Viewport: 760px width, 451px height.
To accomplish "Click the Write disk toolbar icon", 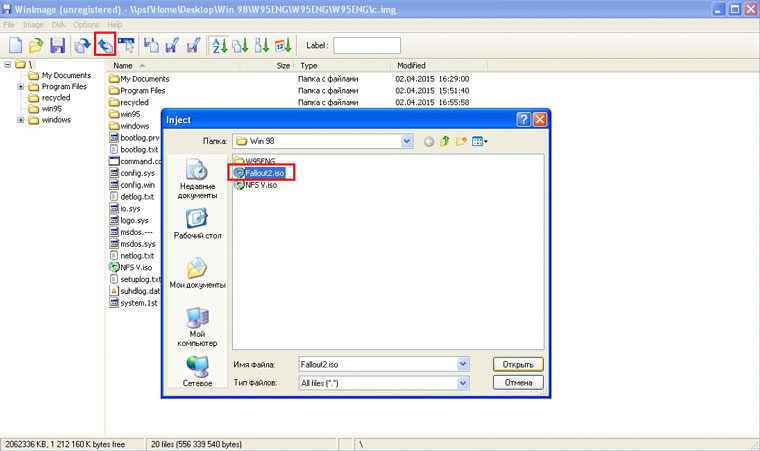I will [172, 46].
